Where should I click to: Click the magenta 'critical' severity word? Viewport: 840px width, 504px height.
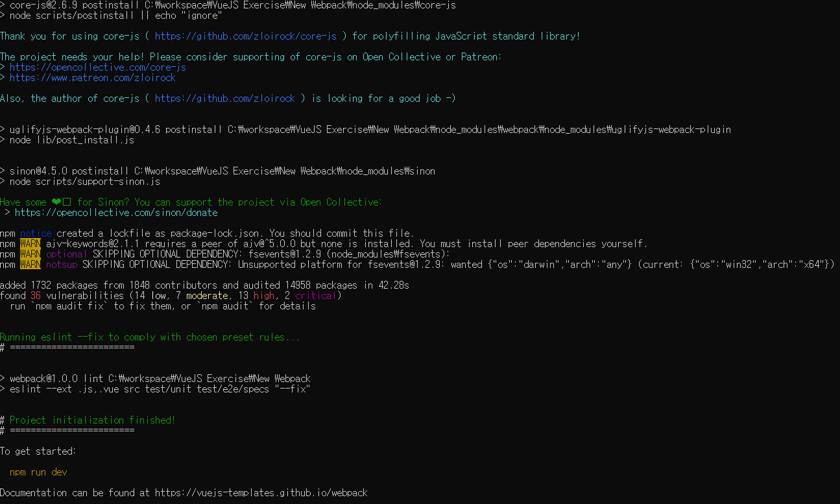point(316,296)
